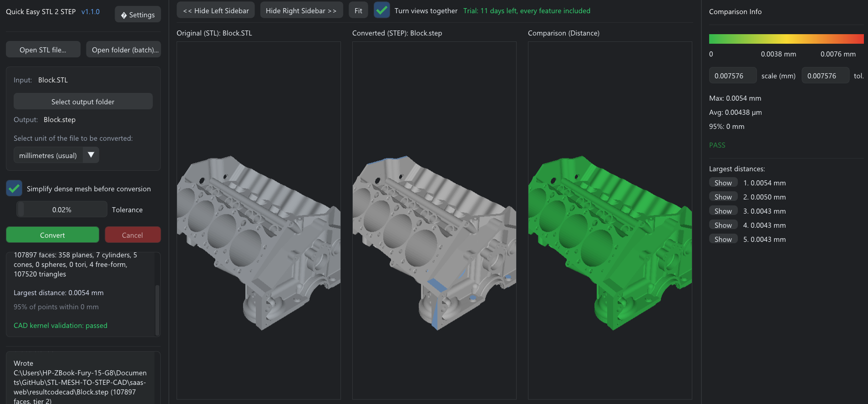This screenshot has width=868, height=404.
Task: Click the green distance comparison view
Action: tap(610, 220)
